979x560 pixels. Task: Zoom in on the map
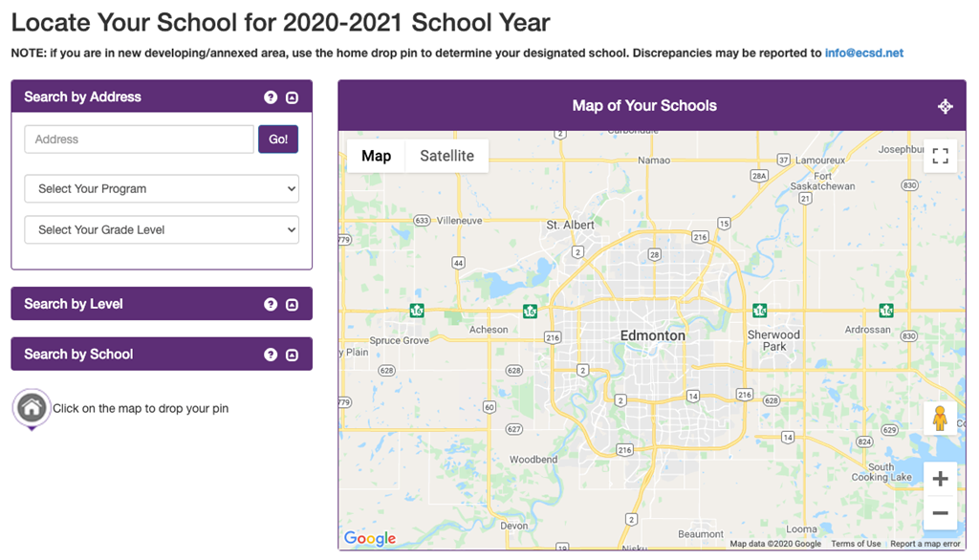(x=940, y=479)
